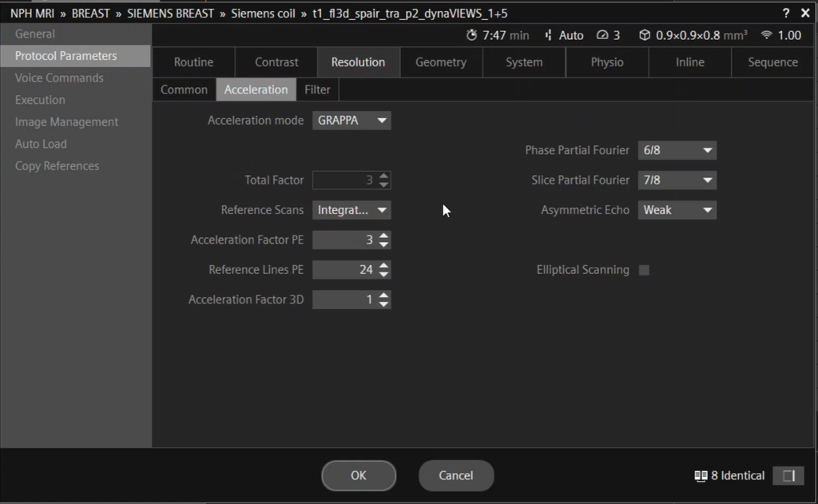This screenshot has height=504, width=818.
Task: Increase Reference Lines PE with the up arrow
Action: tap(384, 266)
